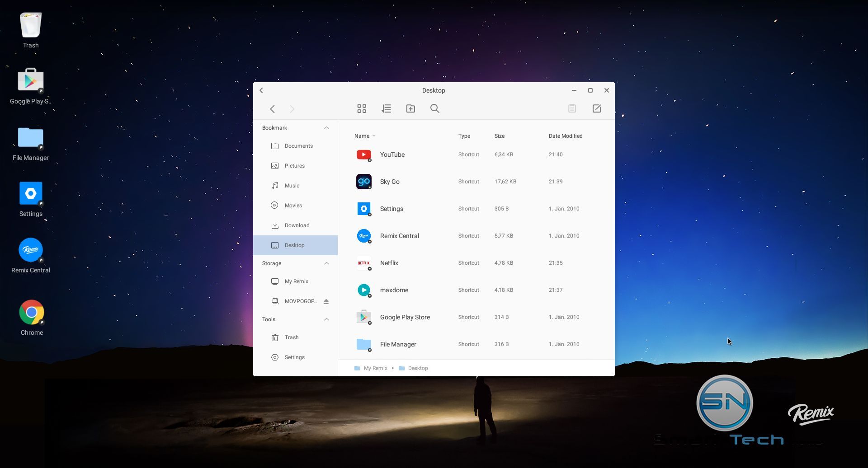The image size is (868, 468).
Task: Collapse the Bookmark section
Action: click(x=326, y=128)
